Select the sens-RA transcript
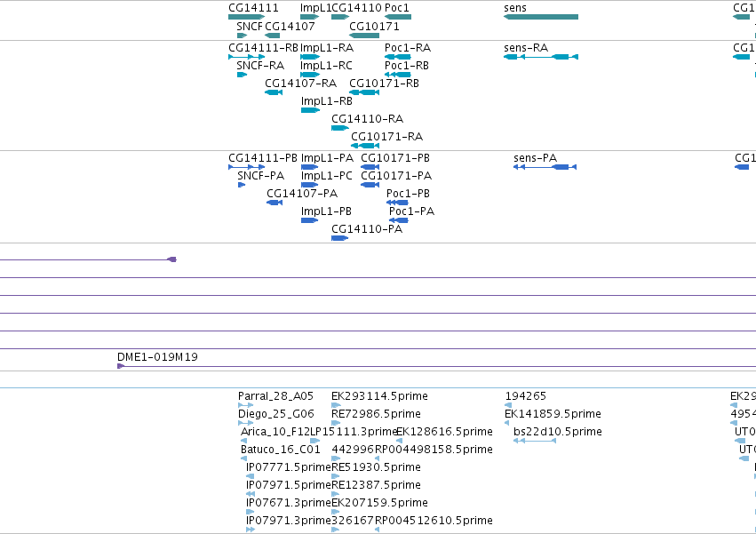 tap(540, 57)
